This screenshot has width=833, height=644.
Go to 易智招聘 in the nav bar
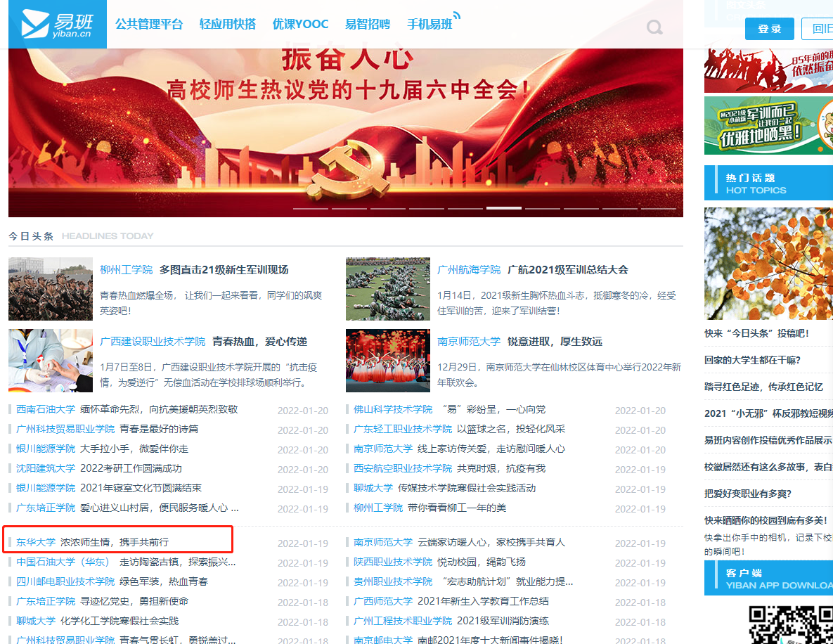(x=367, y=25)
